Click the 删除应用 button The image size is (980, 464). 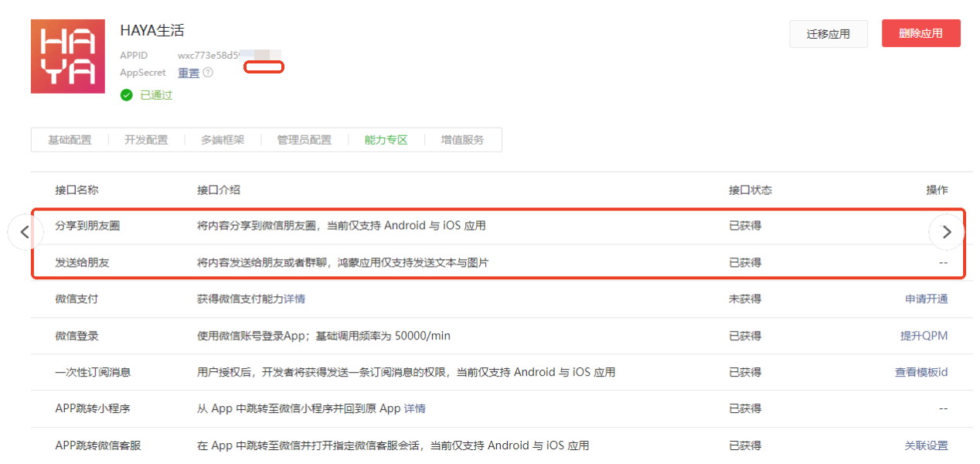coord(921,33)
